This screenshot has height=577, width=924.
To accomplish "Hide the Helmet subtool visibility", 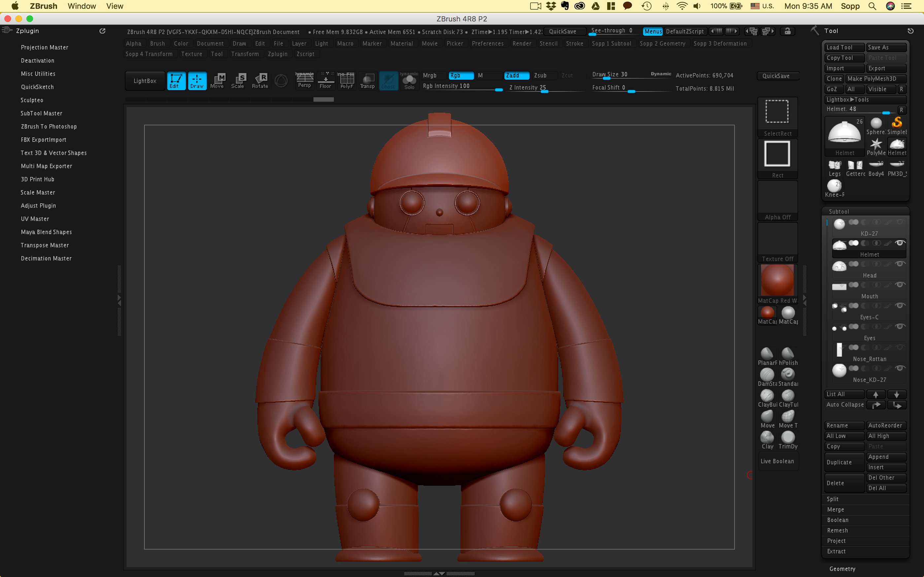I will [900, 243].
